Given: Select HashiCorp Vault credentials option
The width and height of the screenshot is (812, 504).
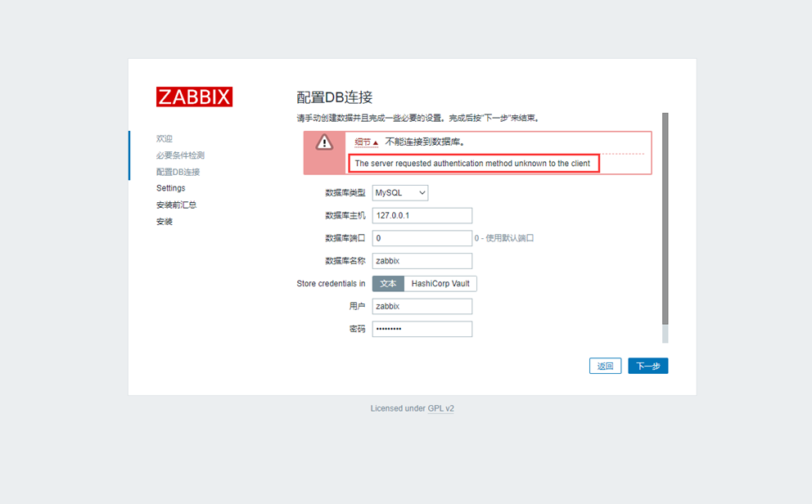Looking at the screenshot, I should 440,284.
